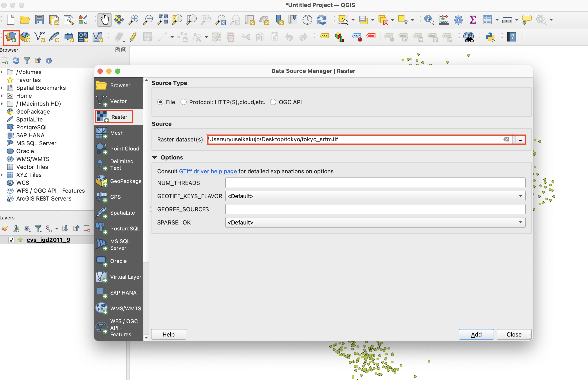The width and height of the screenshot is (588, 380).
Task: Create a new project icon
Action: coord(10,20)
